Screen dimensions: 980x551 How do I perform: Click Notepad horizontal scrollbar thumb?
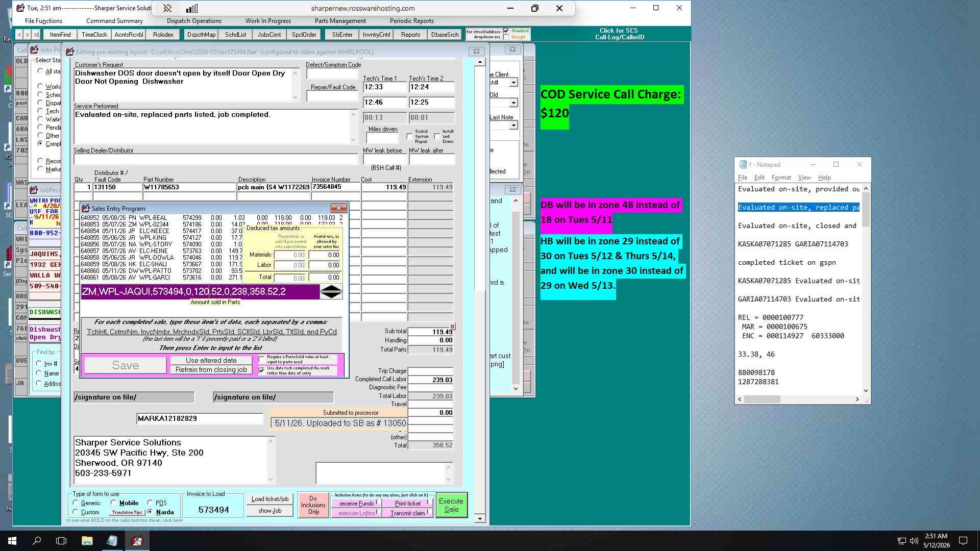pyautogui.click(x=762, y=399)
